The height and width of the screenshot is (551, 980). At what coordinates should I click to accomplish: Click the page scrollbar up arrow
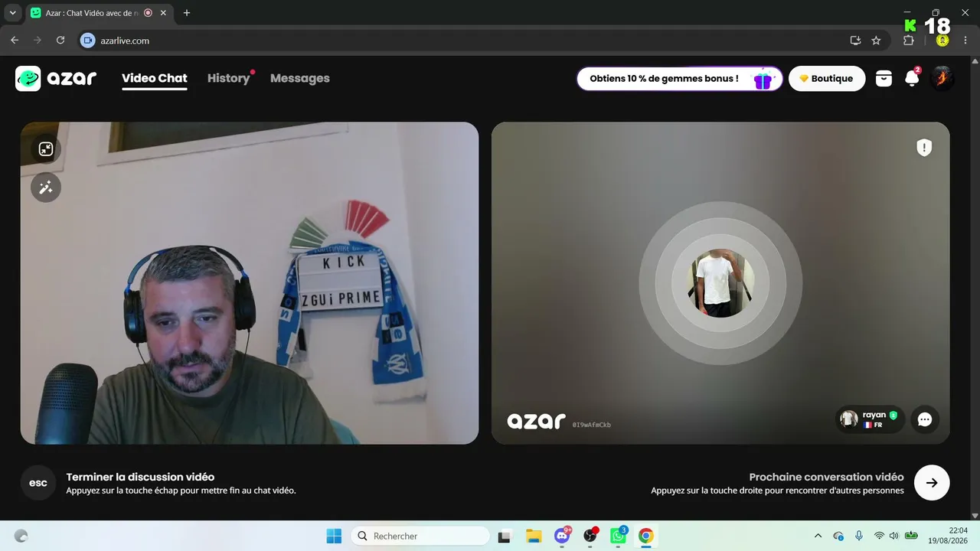coord(975,60)
